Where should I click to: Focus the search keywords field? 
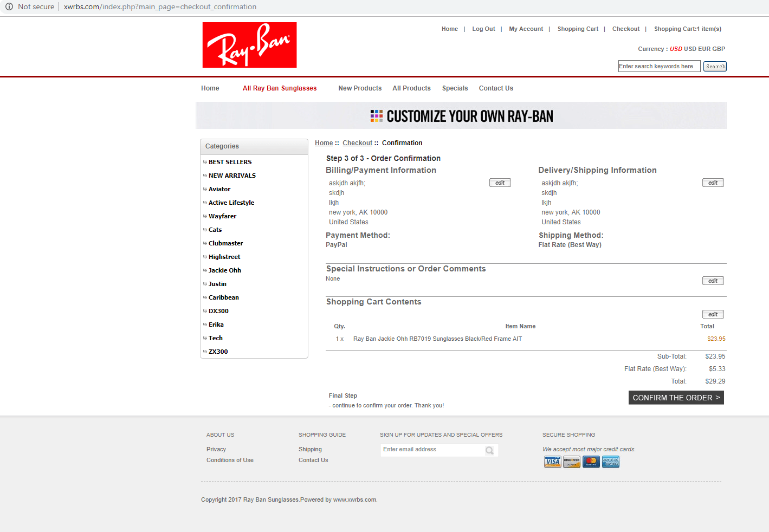click(659, 66)
